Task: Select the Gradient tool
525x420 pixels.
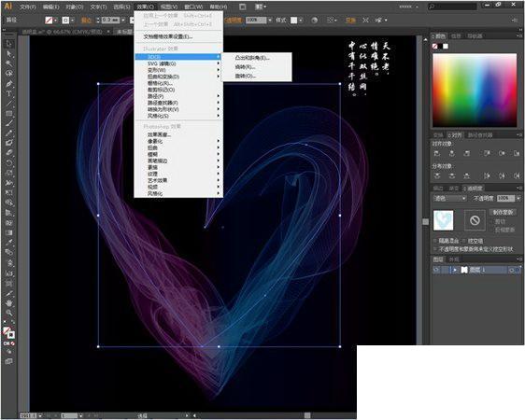Action: 8,232
